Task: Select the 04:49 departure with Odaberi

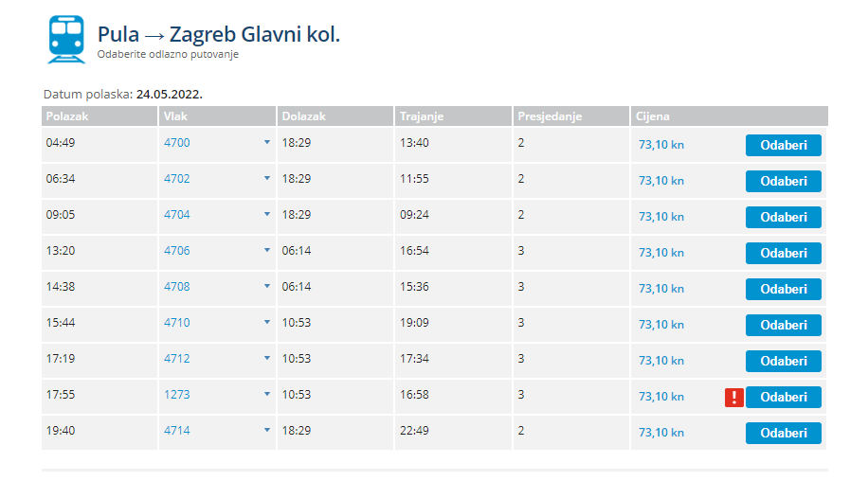Action: 784,146
